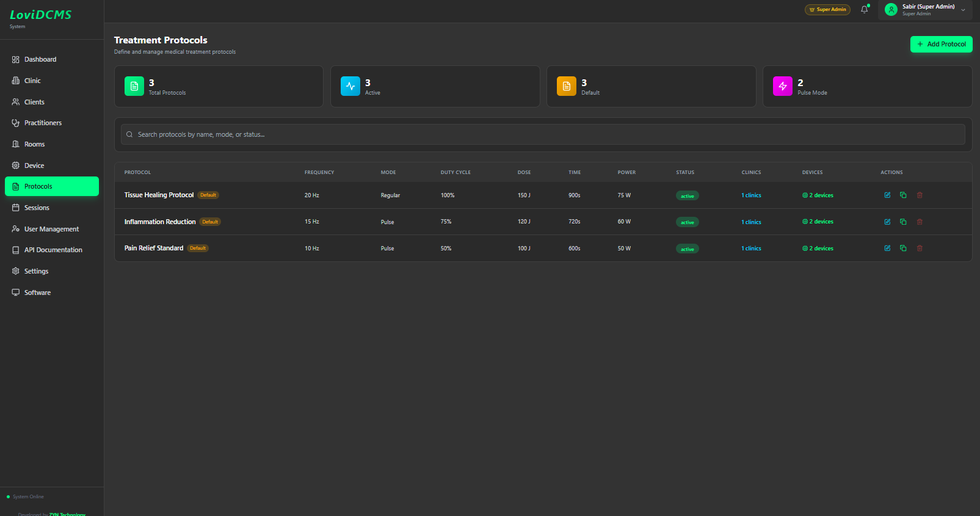Click the duplicate icon for Tissue Healing Protocol
This screenshot has width=980, height=516.
point(903,195)
